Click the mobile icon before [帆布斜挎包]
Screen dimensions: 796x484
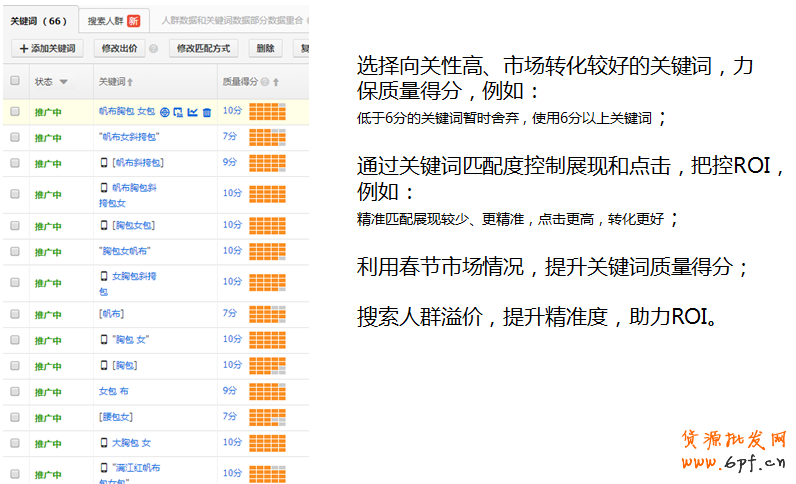click(104, 161)
